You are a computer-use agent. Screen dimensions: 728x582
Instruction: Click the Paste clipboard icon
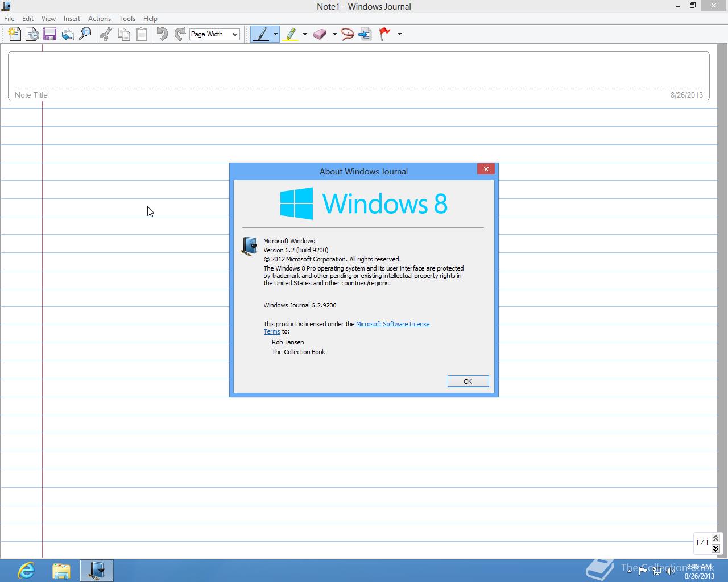(142, 34)
